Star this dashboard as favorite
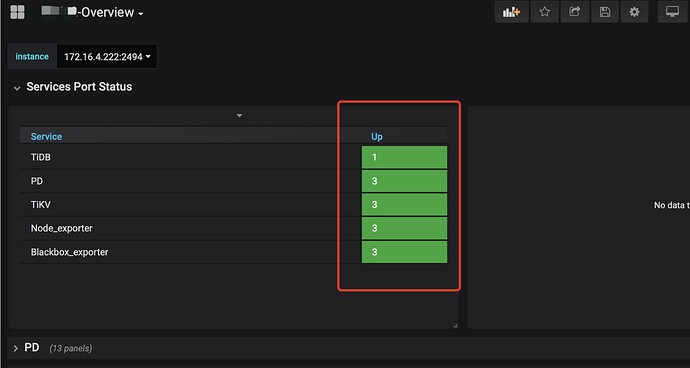The width and height of the screenshot is (690, 368). 545,12
